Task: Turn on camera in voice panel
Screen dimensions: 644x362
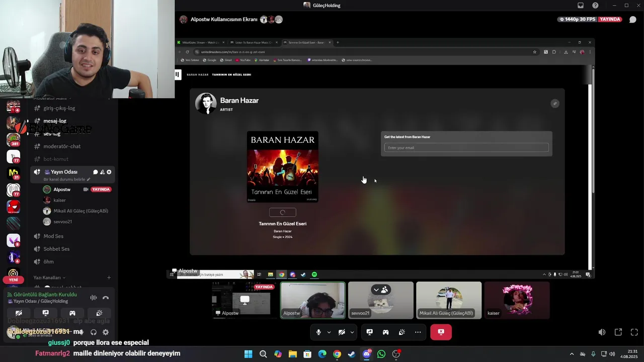Action: [19, 313]
